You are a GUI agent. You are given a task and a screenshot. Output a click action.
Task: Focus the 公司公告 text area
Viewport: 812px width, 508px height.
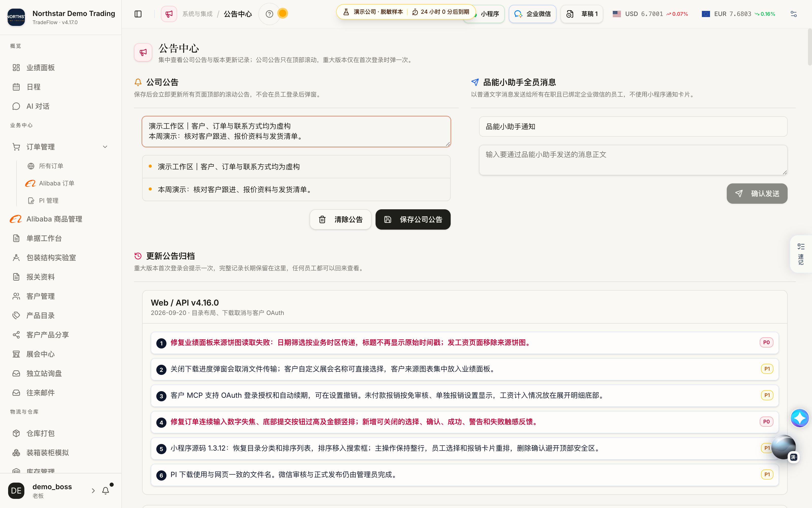[x=296, y=131]
